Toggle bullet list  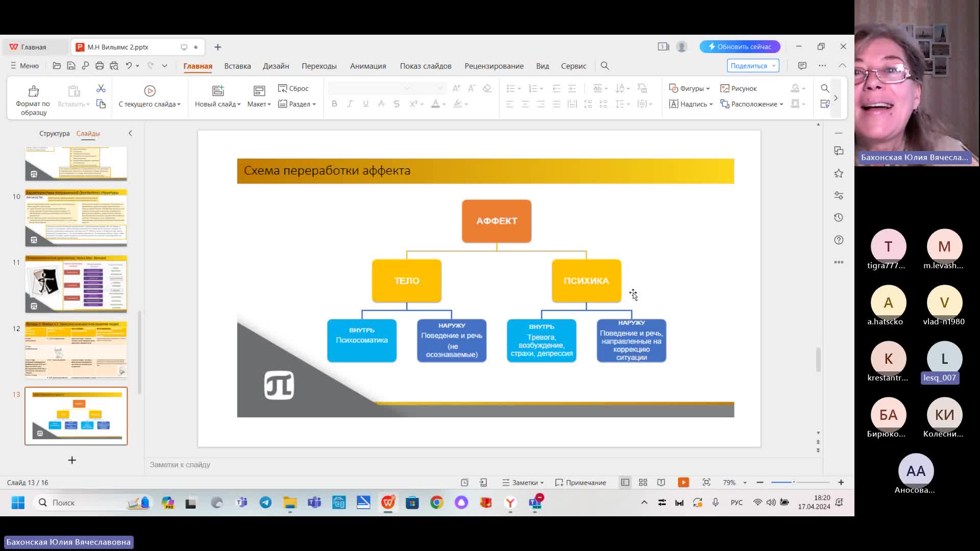point(510,88)
